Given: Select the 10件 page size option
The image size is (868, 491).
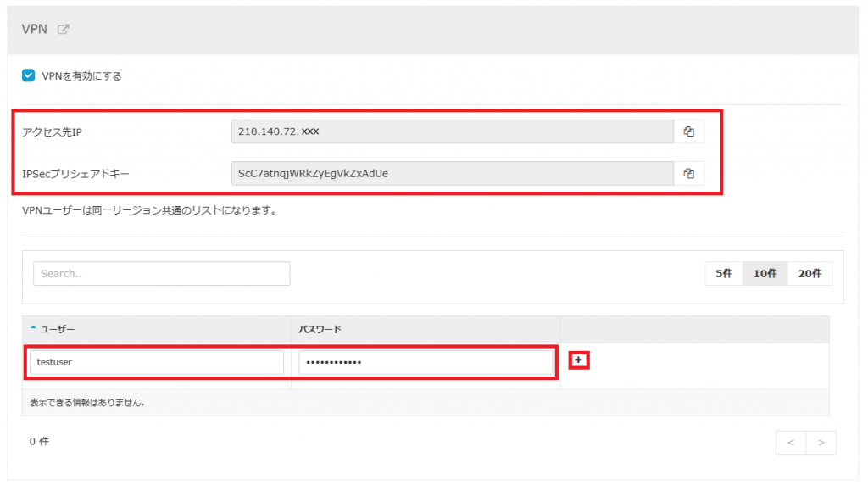Looking at the screenshot, I should tap(765, 273).
